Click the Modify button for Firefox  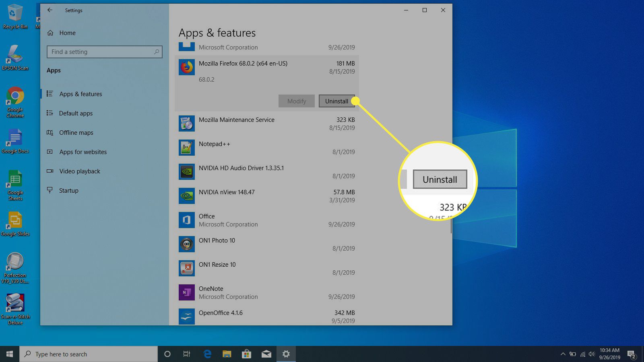point(297,101)
